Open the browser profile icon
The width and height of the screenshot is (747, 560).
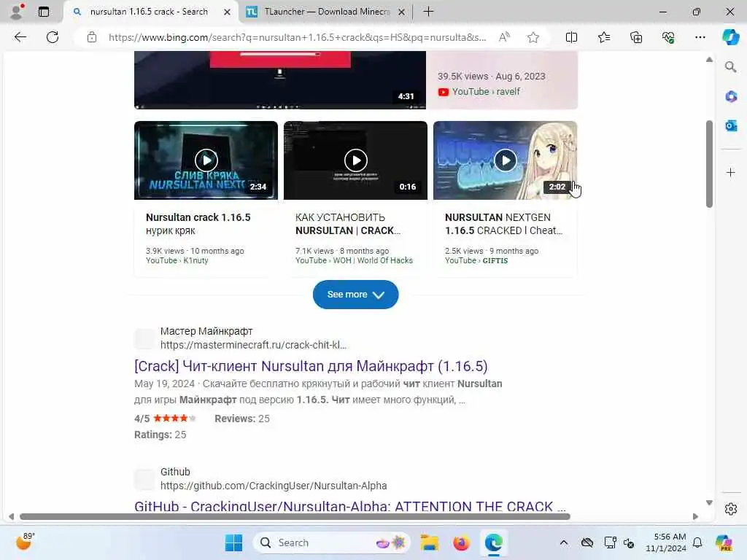tap(18, 12)
